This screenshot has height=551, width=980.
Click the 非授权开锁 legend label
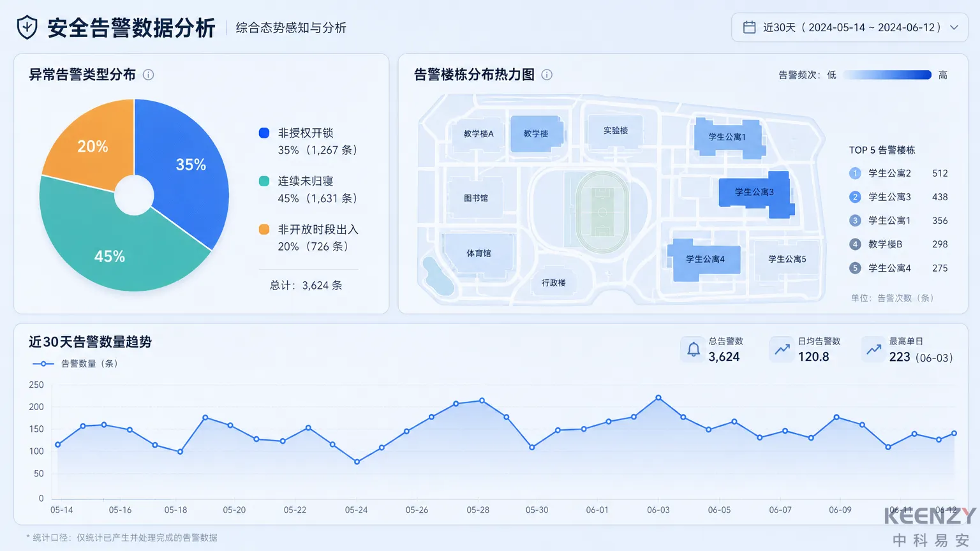point(306,133)
